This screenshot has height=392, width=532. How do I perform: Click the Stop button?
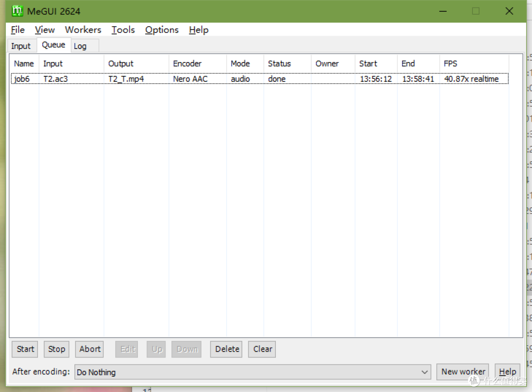pos(57,349)
